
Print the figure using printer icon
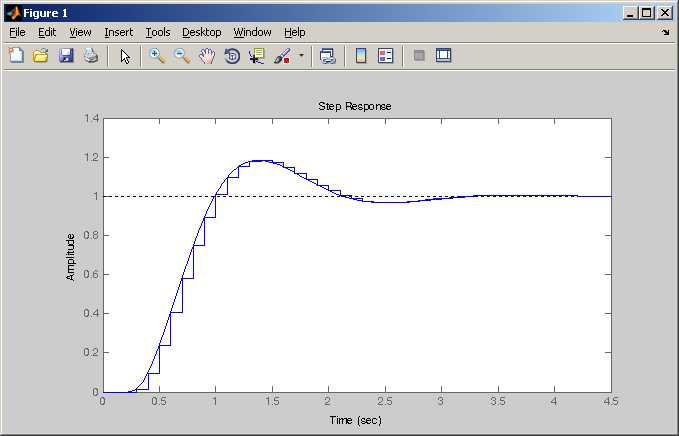(91, 55)
